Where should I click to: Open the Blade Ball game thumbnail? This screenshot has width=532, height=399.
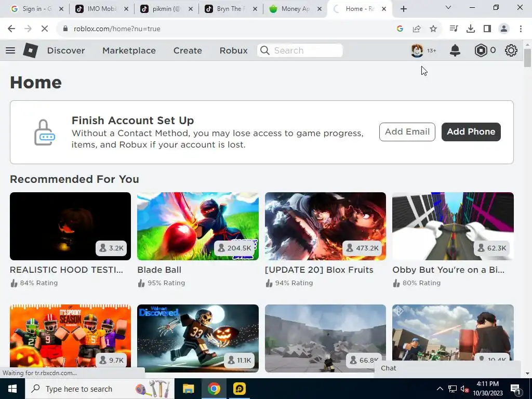(x=198, y=227)
